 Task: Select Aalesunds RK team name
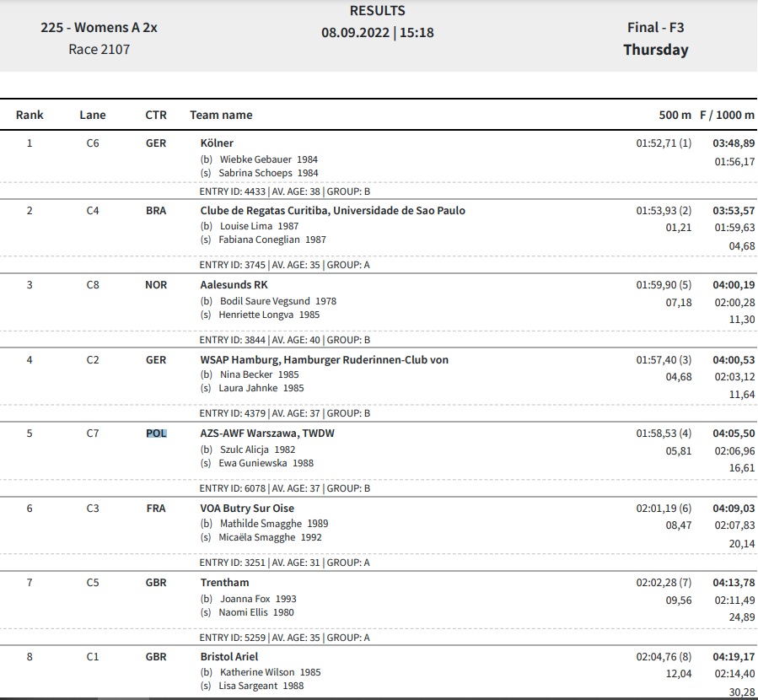click(234, 285)
